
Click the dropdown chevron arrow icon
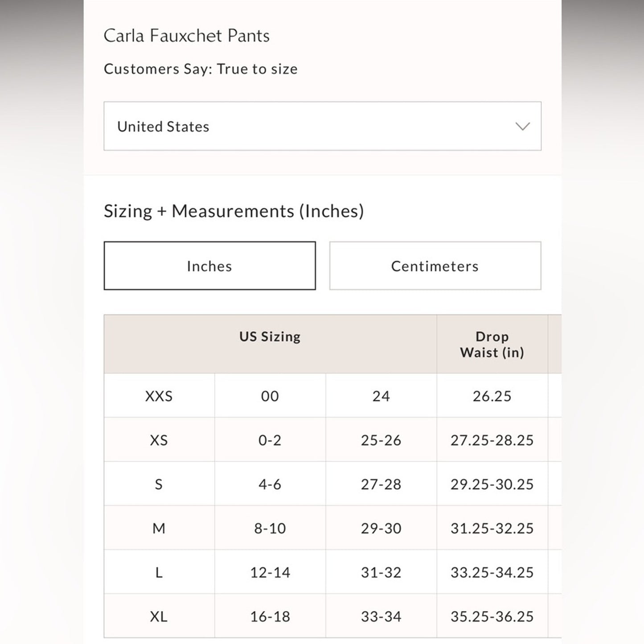(x=522, y=127)
